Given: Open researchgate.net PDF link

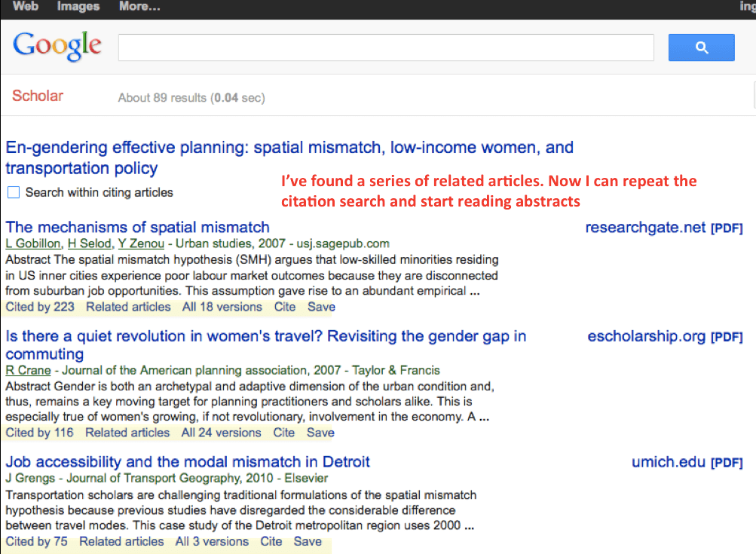Looking at the screenshot, I should [663, 228].
